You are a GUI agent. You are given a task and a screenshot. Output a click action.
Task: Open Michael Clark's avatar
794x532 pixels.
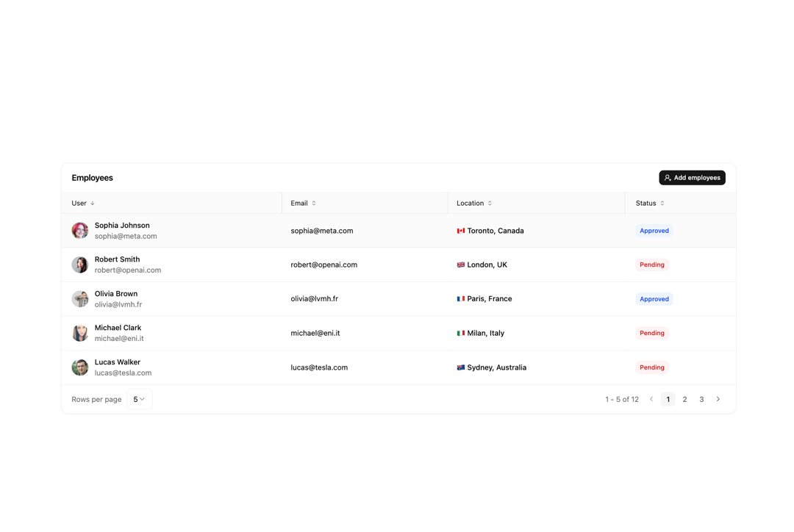pyautogui.click(x=80, y=333)
